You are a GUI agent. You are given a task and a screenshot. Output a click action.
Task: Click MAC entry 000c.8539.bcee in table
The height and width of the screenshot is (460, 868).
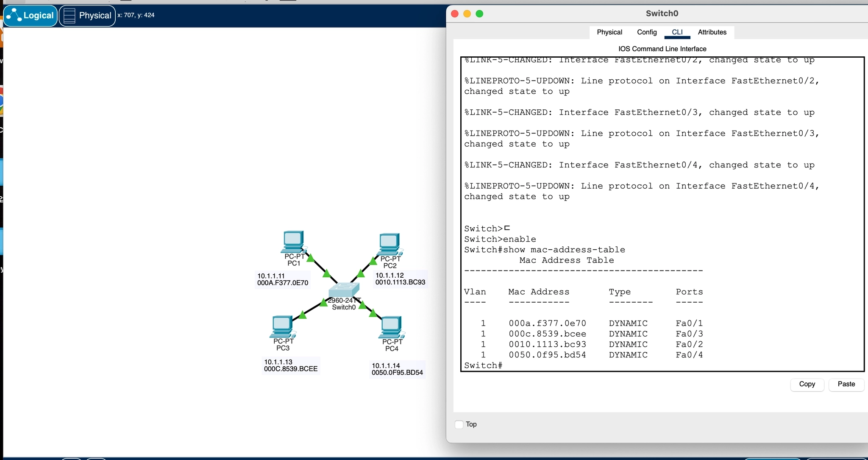click(x=547, y=334)
